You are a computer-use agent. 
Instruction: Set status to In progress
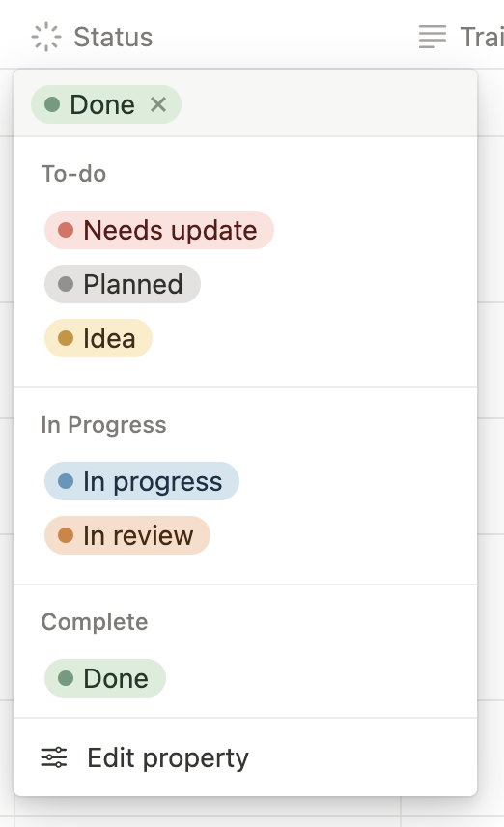point(142,481)
